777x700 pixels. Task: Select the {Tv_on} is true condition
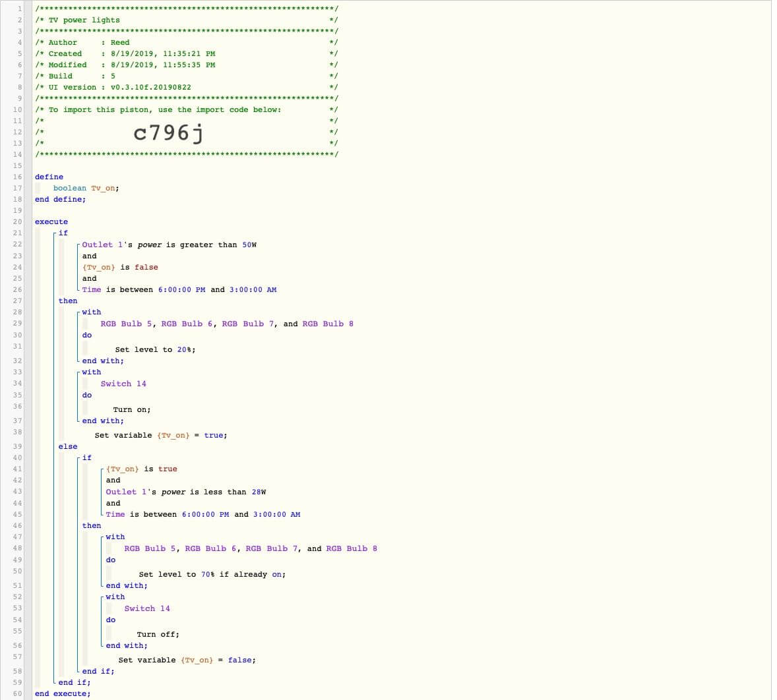(141, 469)
